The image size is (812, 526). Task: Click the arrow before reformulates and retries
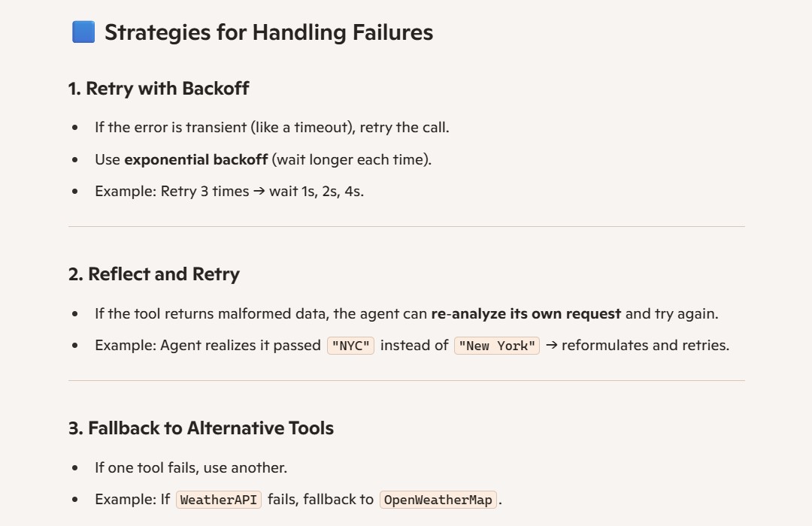552,345
